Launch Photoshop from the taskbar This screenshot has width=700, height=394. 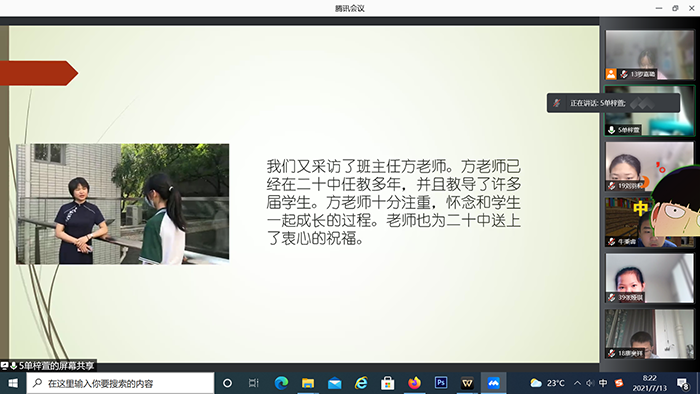coord(441,383)
